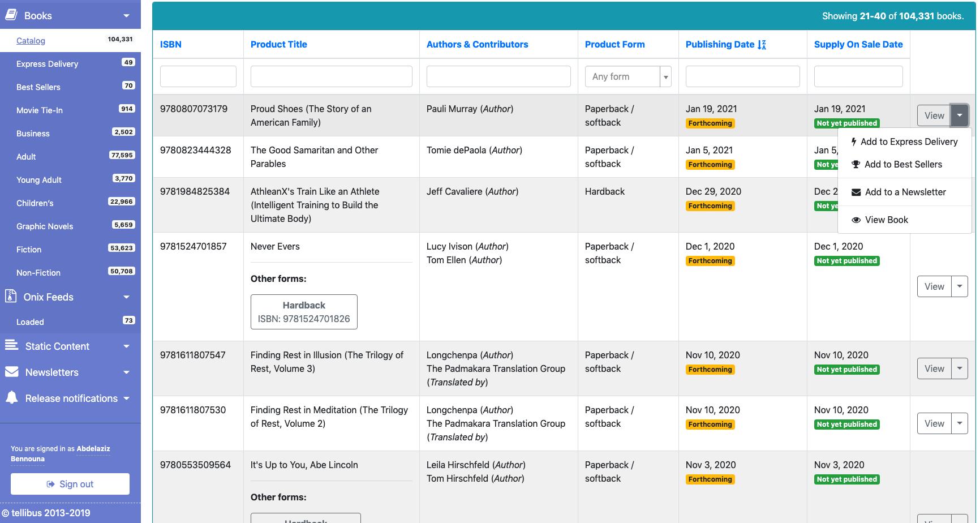Click the Publishing Date sort icon
Image resolution: width=980 pixels, height=523 pixels.
point(762,45)
